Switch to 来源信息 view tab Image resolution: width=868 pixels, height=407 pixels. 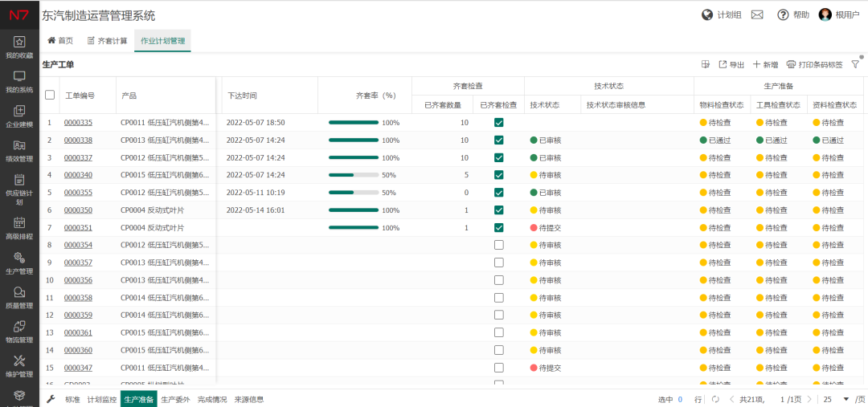pos(249,399)
